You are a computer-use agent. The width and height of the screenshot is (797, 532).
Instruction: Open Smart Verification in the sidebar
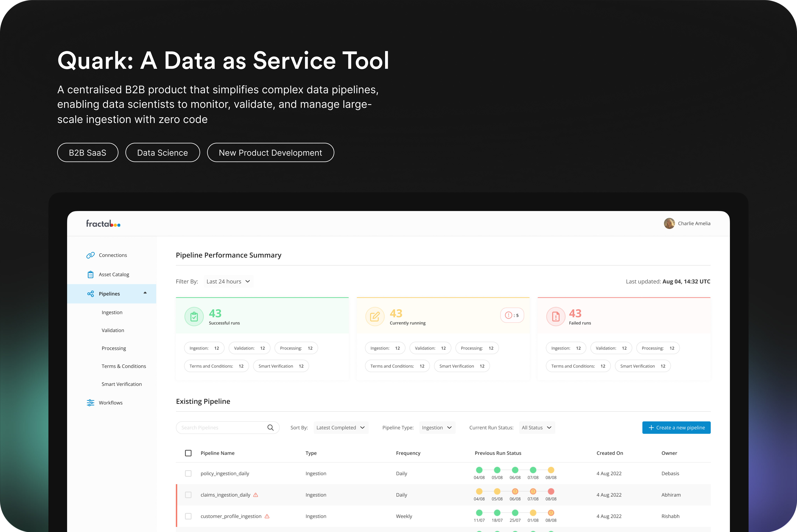tap(122, 384)
